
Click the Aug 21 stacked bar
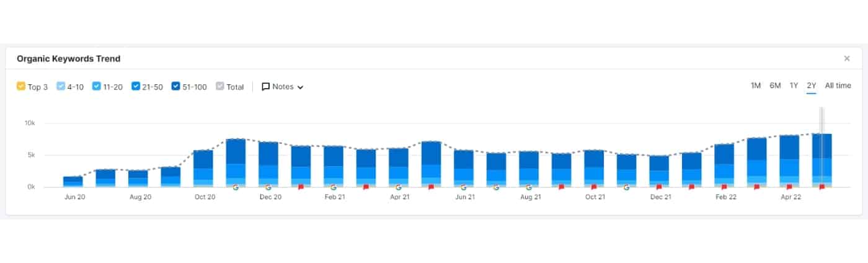point(529,169)
